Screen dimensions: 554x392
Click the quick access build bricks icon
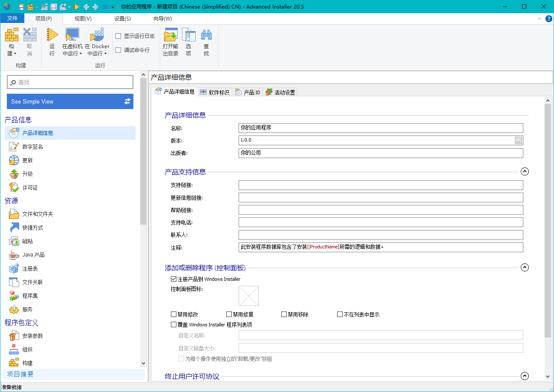[x=30, y=7]
